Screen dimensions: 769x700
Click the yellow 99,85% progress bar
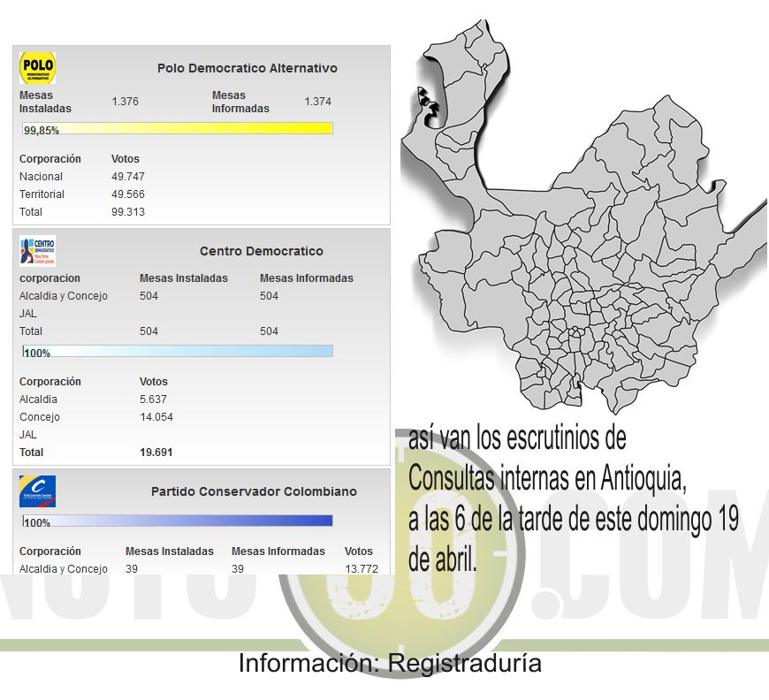(x=178, y=129)
